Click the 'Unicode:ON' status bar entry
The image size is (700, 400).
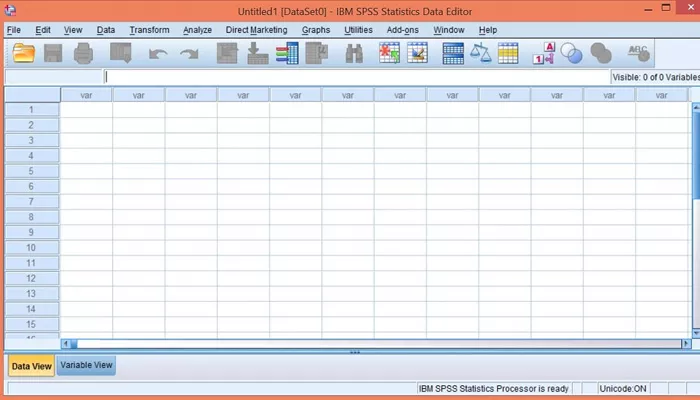pos(623,389)
